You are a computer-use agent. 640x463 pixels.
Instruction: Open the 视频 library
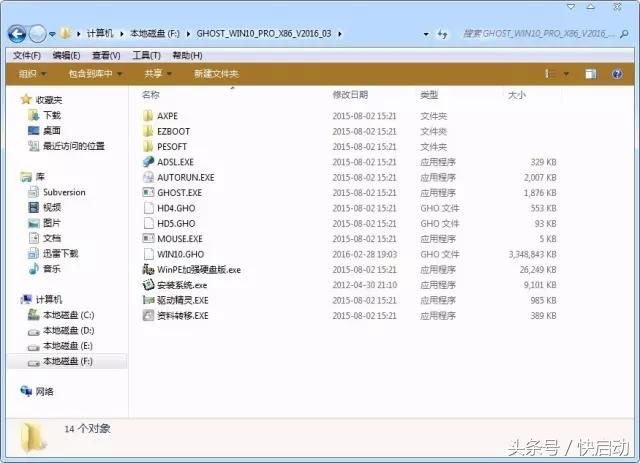coord(52,207)
